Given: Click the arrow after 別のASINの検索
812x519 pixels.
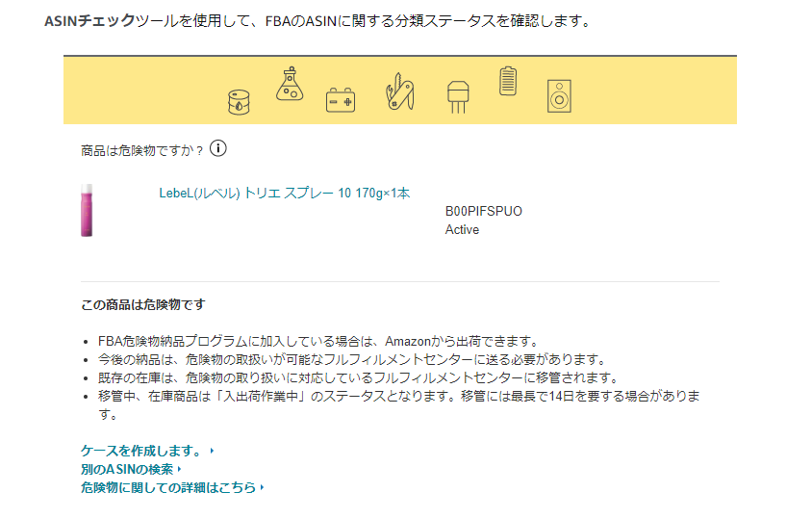Looking at the screenshot, I should [180, 469].
